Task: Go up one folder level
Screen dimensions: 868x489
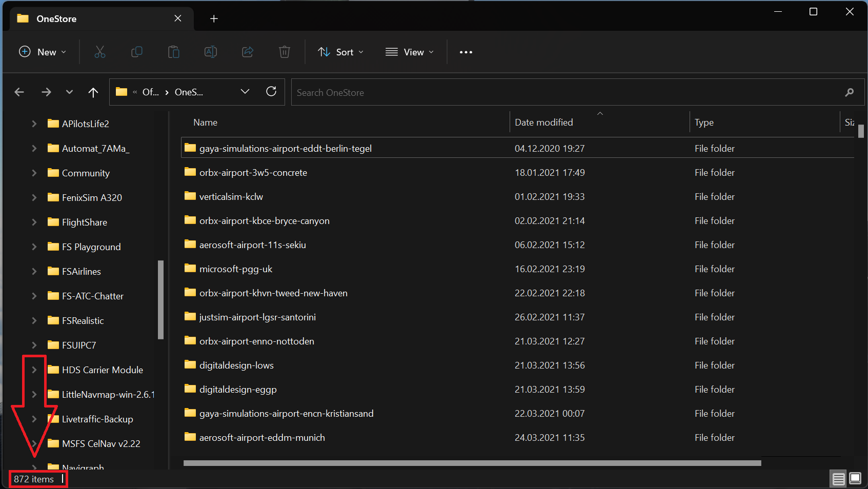Action: (x=93, y=92)
